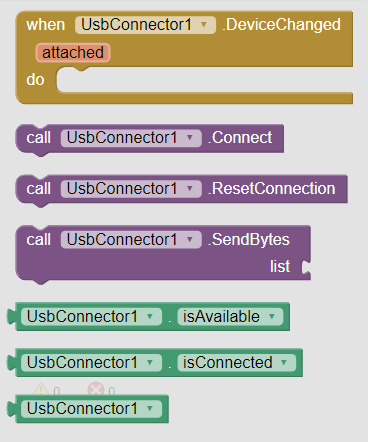The width and height of the screenshot is (368, 442).
Task: Select the attached parameter block
Action: [x=73, y=53]
